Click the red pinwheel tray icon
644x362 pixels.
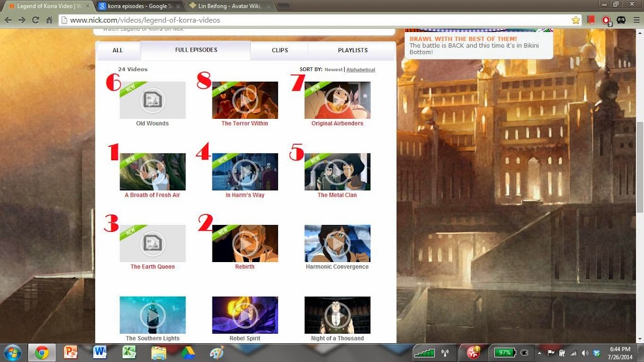(x=473, y=353)
